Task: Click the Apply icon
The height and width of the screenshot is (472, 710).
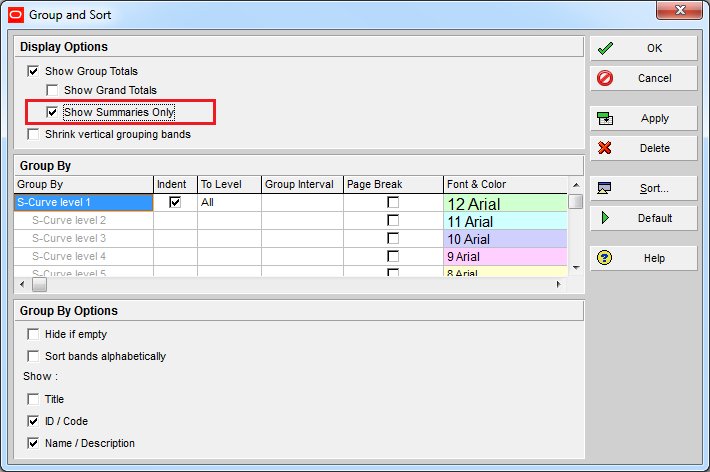Action: (x=605, y=119)
